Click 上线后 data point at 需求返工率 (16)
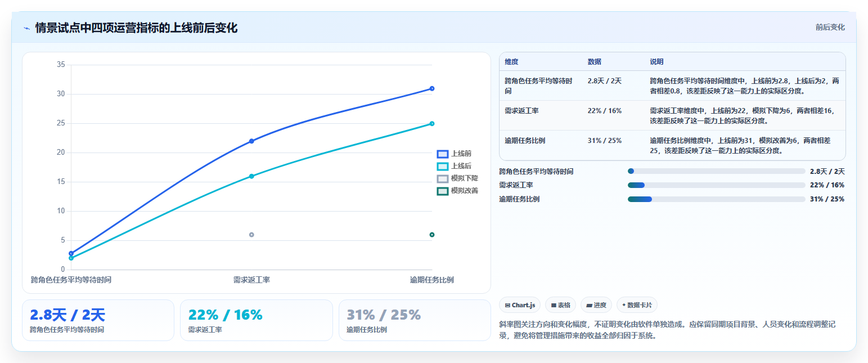The width and height of the screenshot is (868, 363). click(x=251, y=176)
